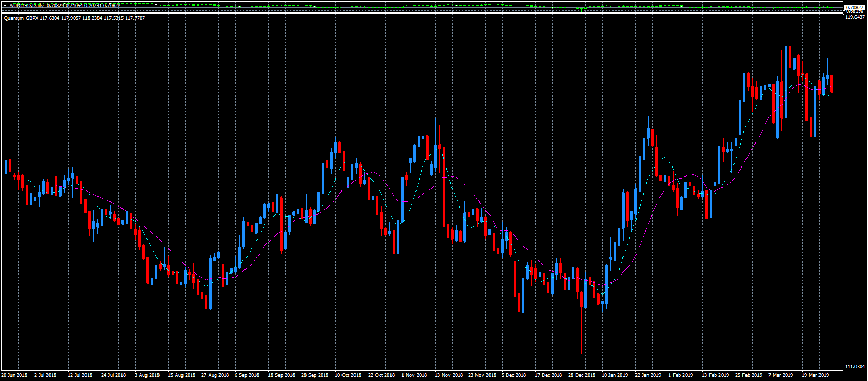Click the 10 Oct 2018 date label
Viewport: 868px width, 381px height.
coord(348,375)
